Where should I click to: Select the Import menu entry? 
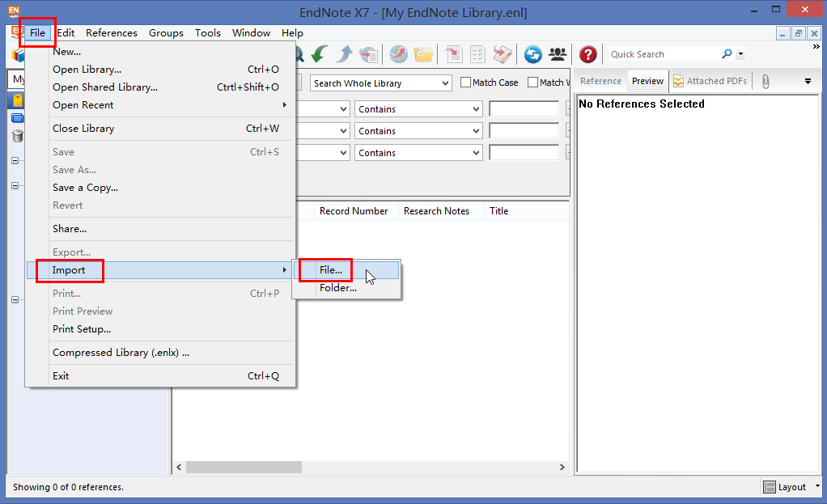click(x=160, y=270)
